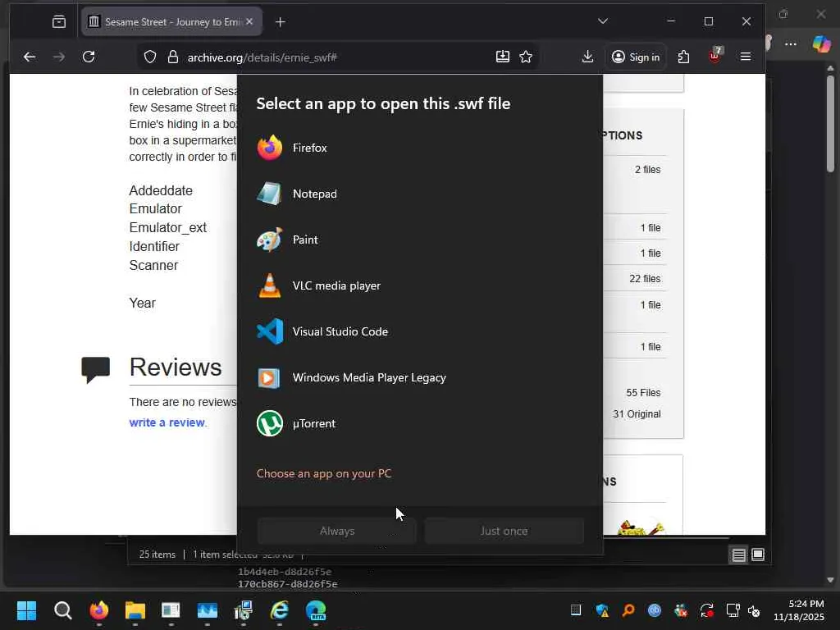The image size is (840, 630).
Task: Open File Explorer from the taskbar
Action: point(135,610)
